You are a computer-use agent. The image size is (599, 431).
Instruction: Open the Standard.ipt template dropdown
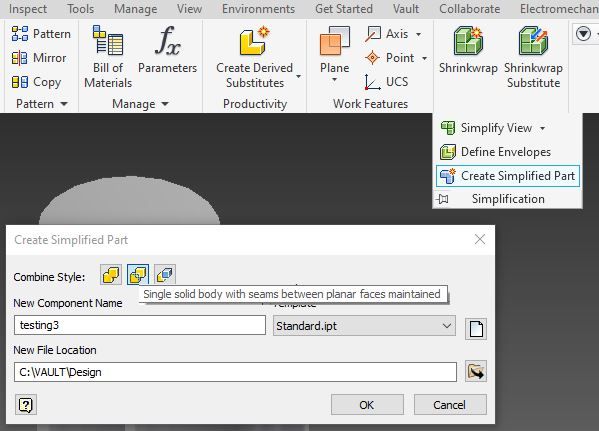click(364, 326)
